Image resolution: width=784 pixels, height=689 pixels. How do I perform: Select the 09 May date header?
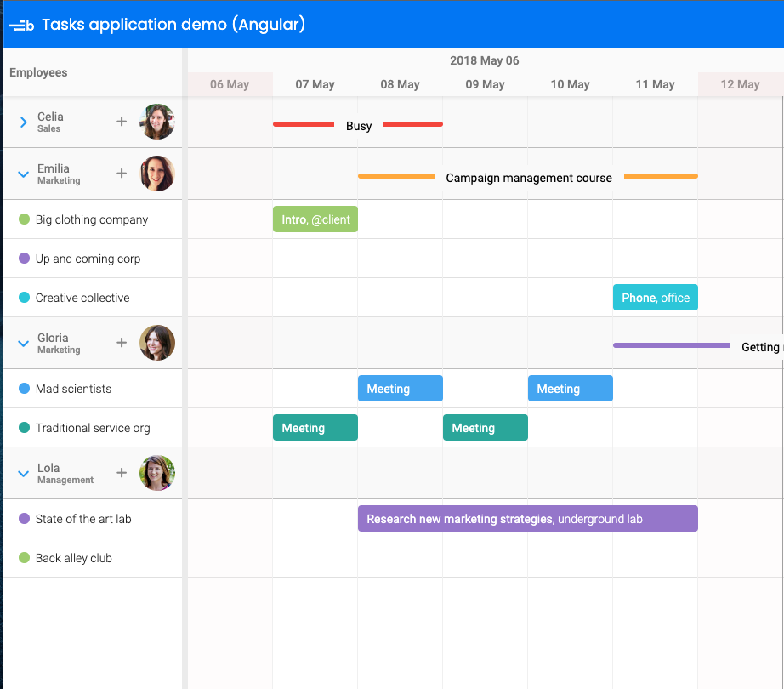point(485,84)
